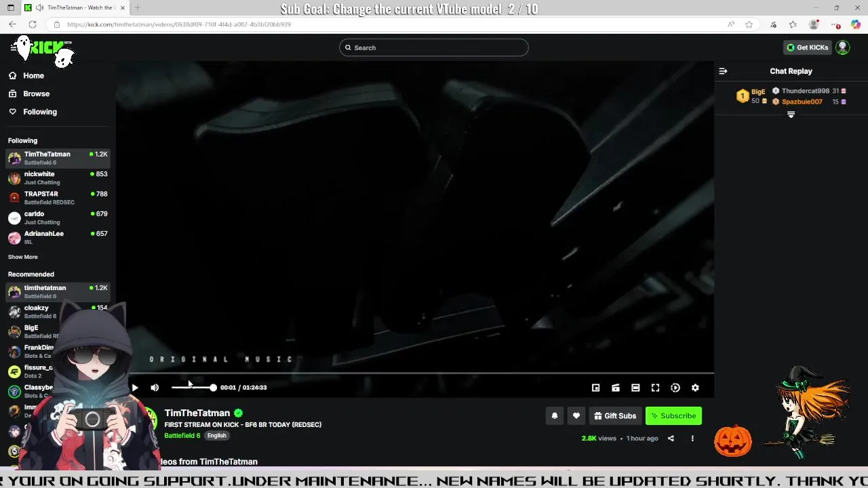
Task: Click Thundercat998 on the leaderboard
Action: click(x=806, y=91)
